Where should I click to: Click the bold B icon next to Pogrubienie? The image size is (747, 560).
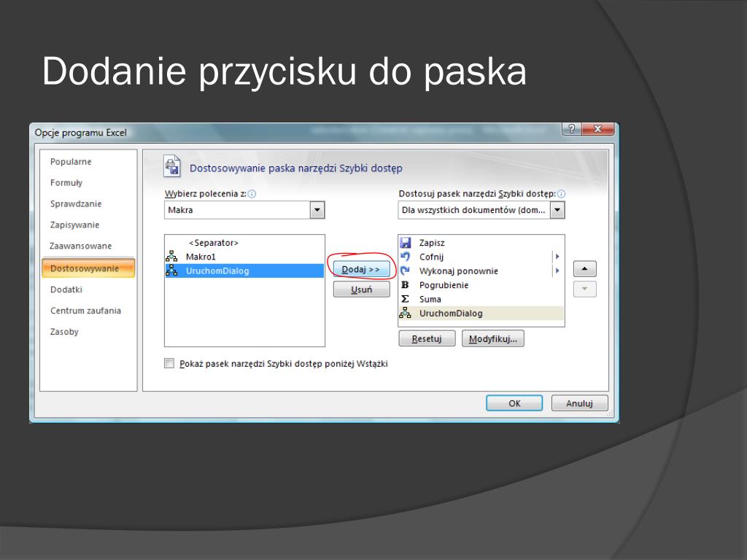[405, 285]
